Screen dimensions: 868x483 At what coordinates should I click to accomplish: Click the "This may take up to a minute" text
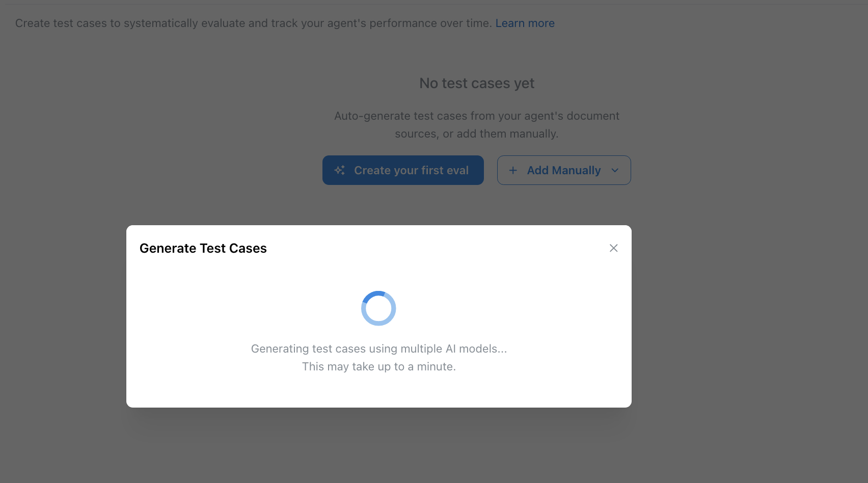coord(378,367)
